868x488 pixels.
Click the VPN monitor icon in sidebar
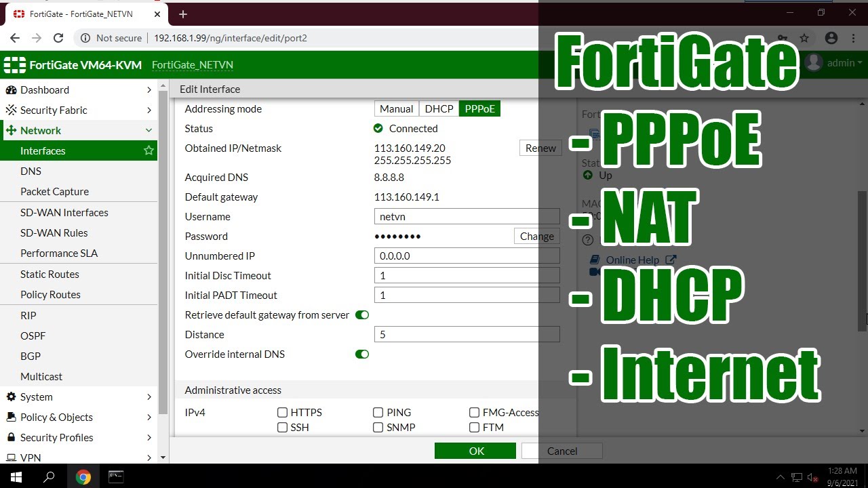point(11,458)
